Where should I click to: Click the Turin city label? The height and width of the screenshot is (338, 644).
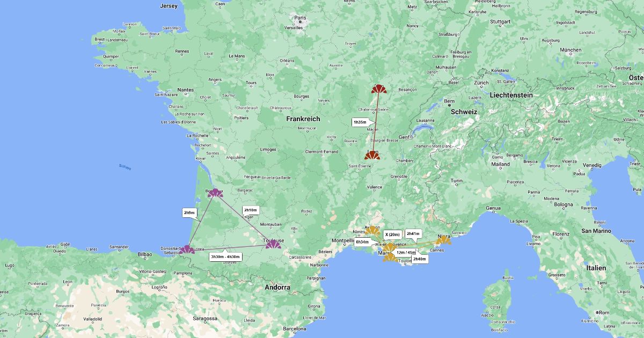pos(456,181)
